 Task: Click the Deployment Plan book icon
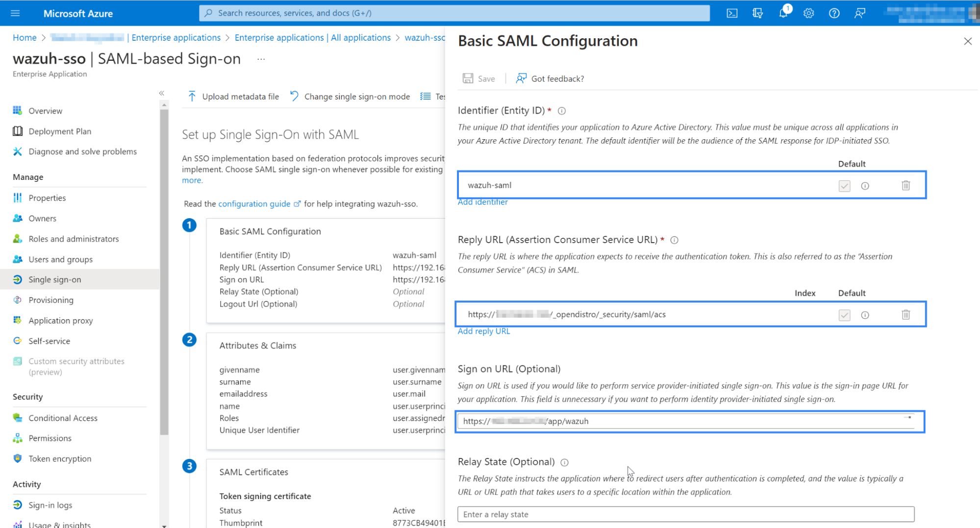pyautogui.click(x=18, y=131)
